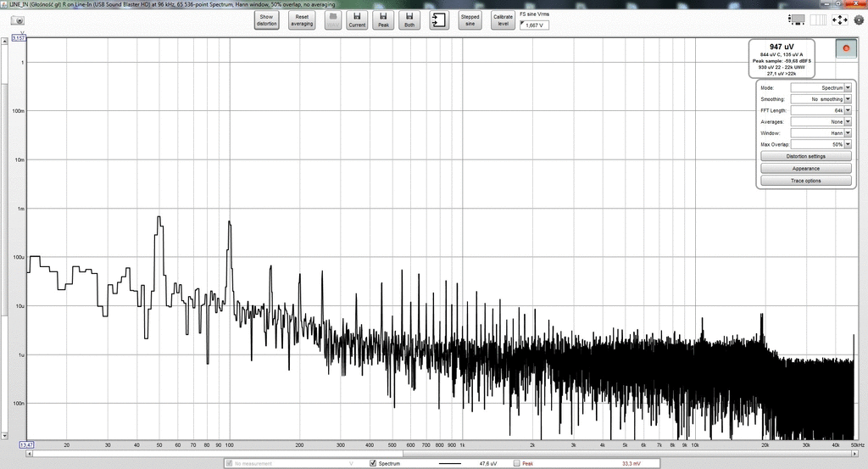Open the Window dropdown set to Hann
Image resolution: width=868 pixels, height=469 pixels.
coord(821,133)
